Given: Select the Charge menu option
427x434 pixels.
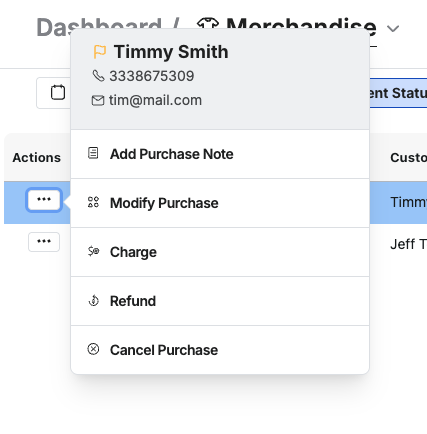Looking at the screenshot, I should (x=220, y=252).
